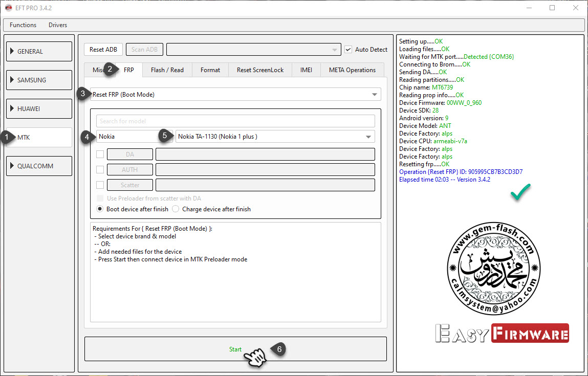The height and width of the screenshot is (376, 588).
Task: Switch to the Flash / Read tab
Action: click(167, 70)
